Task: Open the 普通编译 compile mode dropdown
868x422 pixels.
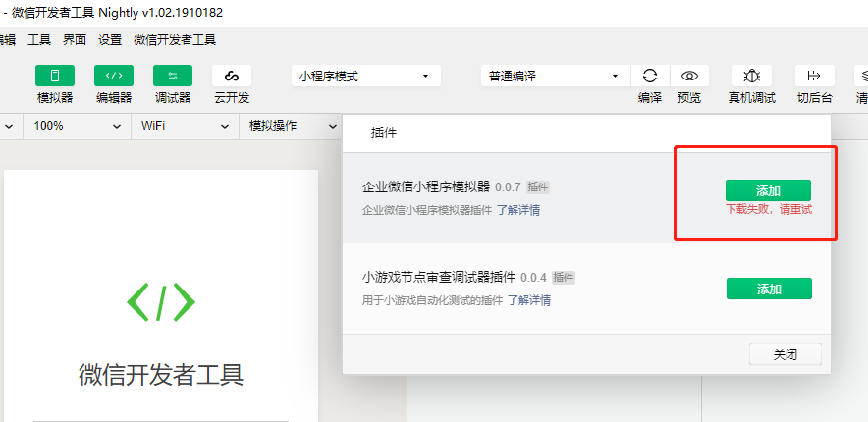Action: pyautogui.click(x=555, y=76)
